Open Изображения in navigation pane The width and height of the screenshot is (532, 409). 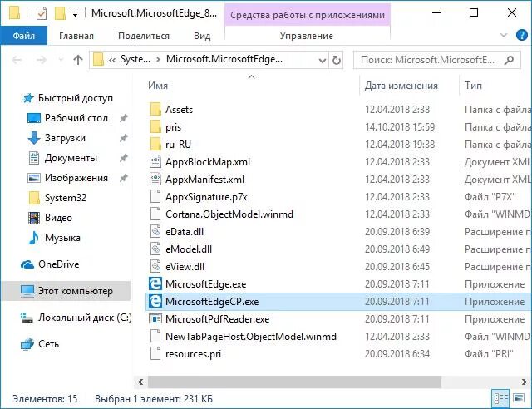[x=76, y=178]
